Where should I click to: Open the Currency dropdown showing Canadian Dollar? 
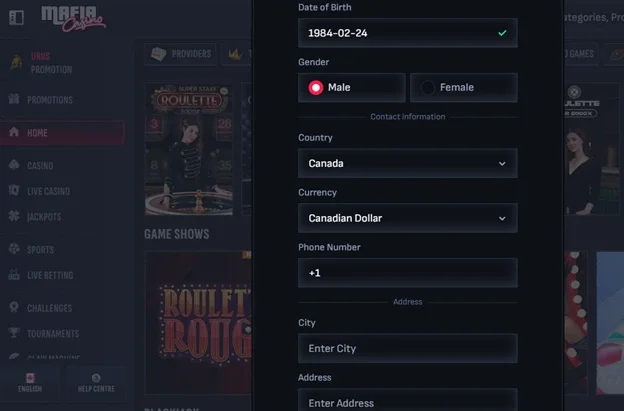(407, 218)
